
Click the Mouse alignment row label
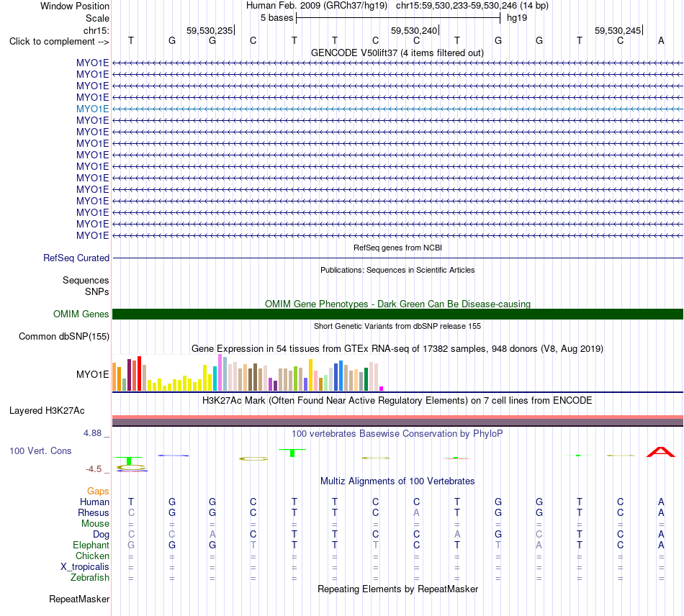click(x=95, y=524)
